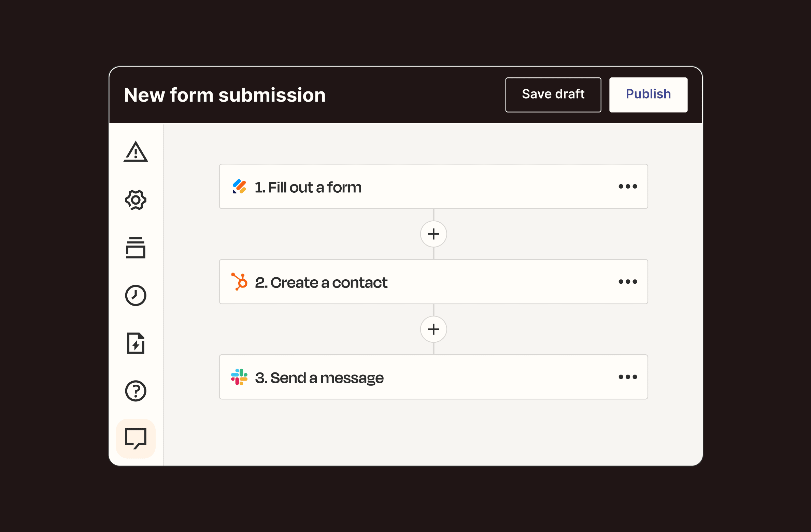
Task: Open the help question mark icon
Action: (136, 391)
